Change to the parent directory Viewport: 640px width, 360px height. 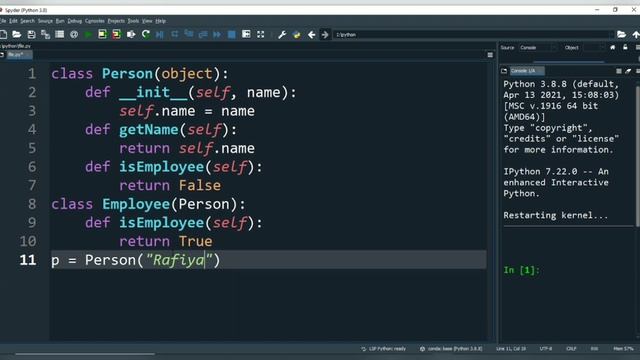(x=636, y=35)
